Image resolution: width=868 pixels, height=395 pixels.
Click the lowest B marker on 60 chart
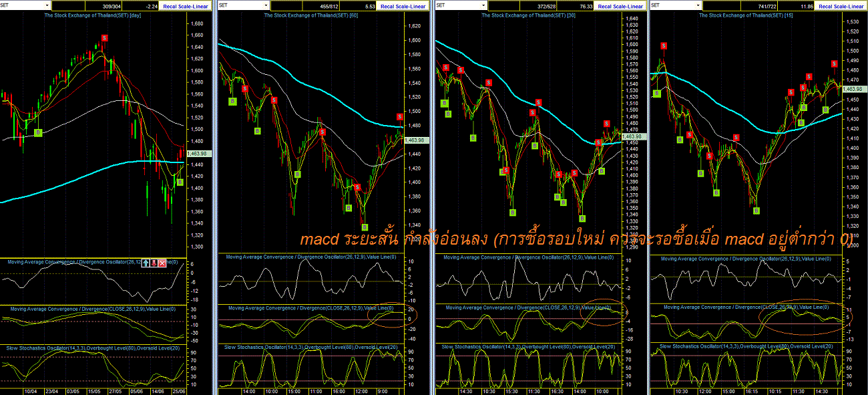[x=365, y=227]
